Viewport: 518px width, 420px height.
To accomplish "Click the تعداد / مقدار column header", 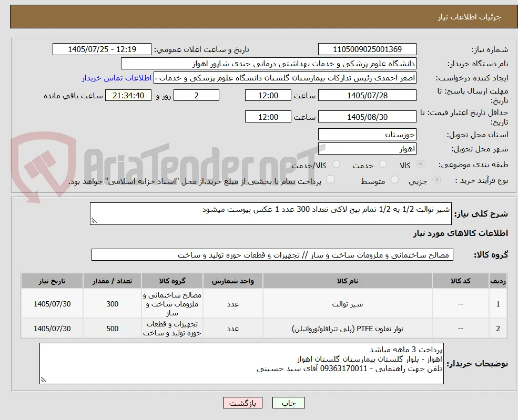I will [x=113, y=281].
